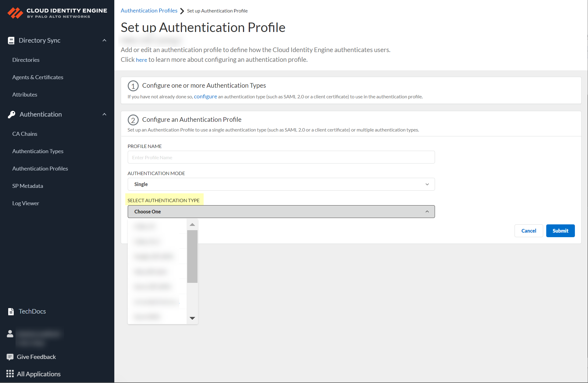Select Directories in the sidebar
Image resolution: width=588 pixels, height=383 pixels.
tap(26, 60)
